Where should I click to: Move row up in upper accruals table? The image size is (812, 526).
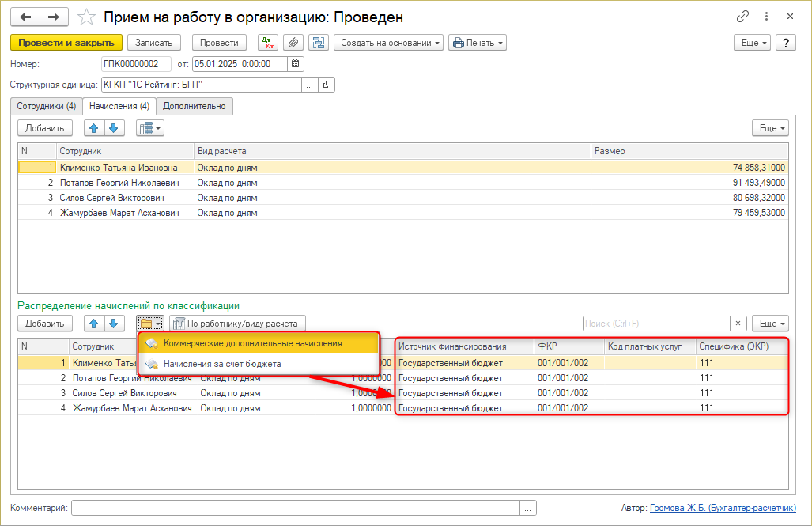click(x=94, y=128)
